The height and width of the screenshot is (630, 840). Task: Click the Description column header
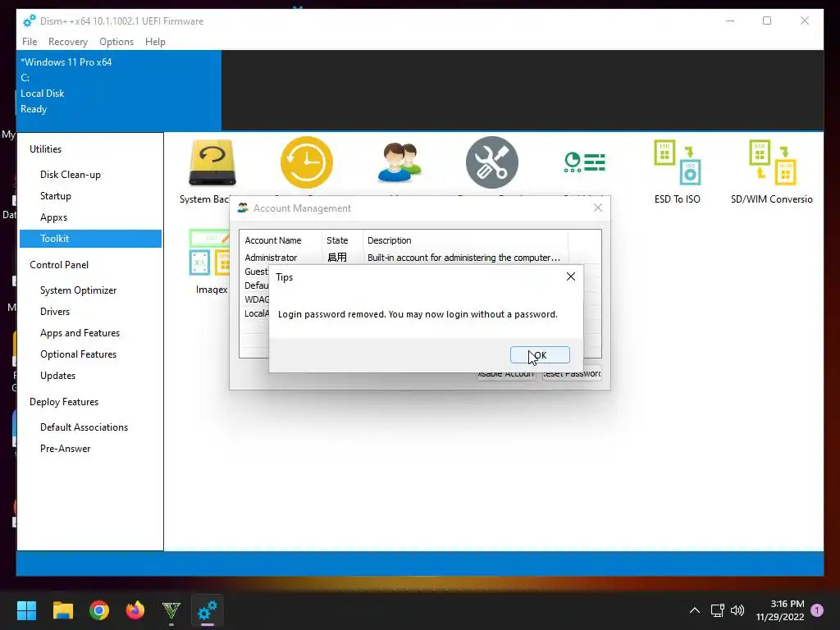click(465, 240)
